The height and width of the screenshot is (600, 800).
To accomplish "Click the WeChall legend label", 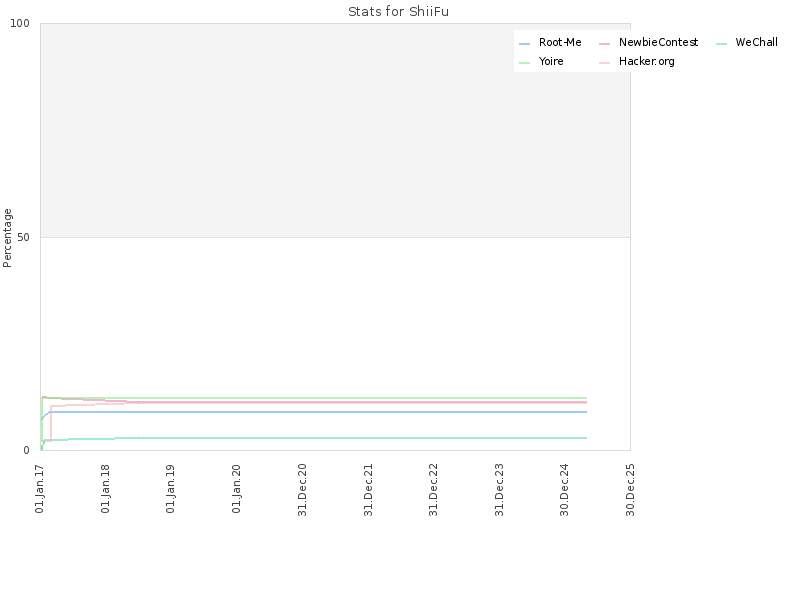I will [757, 42].
